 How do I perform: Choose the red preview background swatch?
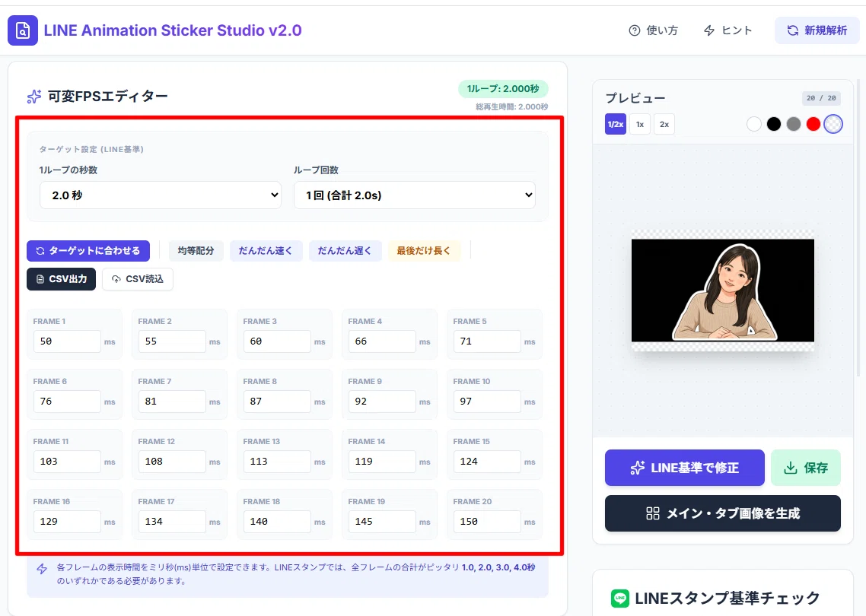813,124
